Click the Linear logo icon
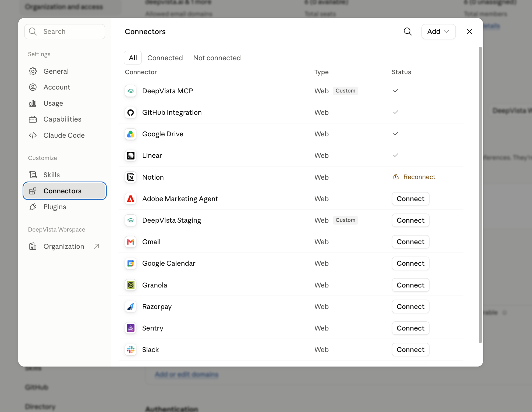This screenshot has width=532, height=412. (131, 155)
